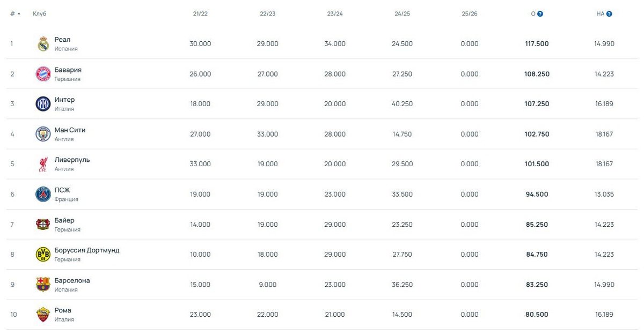The width and height of the screenshot is (644, 335).
Task: Click the Liverpool club crest
Action: 43,164
